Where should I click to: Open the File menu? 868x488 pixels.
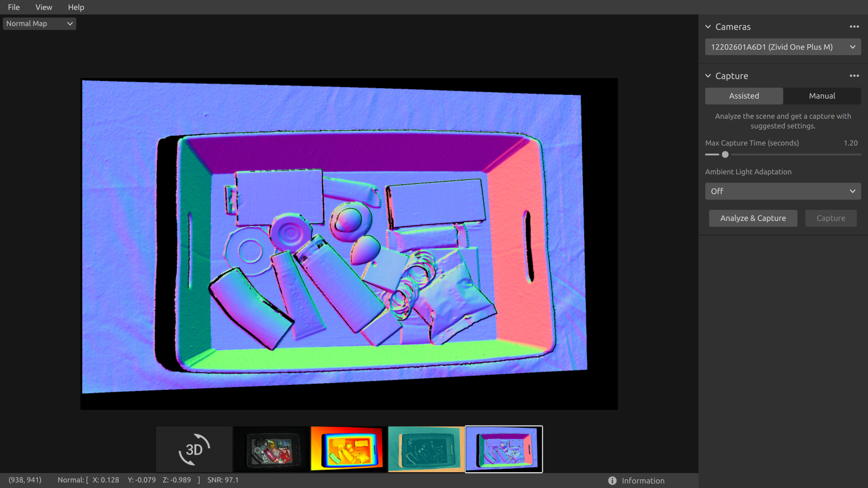click(14, 7)
